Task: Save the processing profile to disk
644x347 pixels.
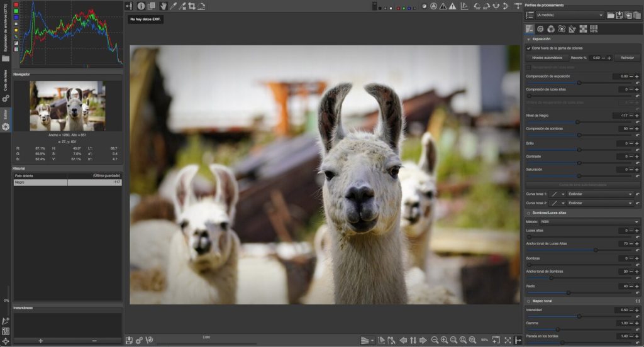Action: point(619,15)
